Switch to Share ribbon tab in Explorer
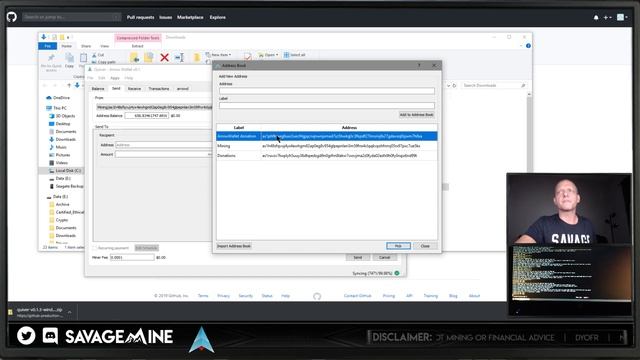The height and width of the screenshot is (360, 640). coord(86,46)
